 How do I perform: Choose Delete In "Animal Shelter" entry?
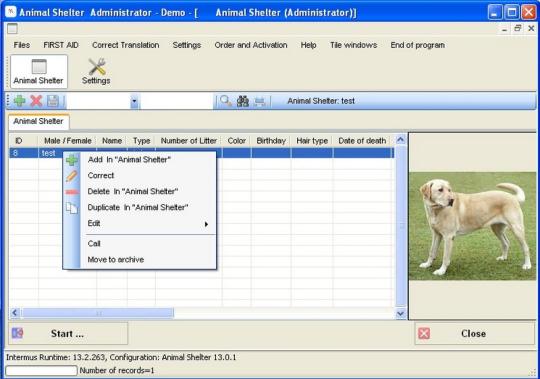[140, 191]
